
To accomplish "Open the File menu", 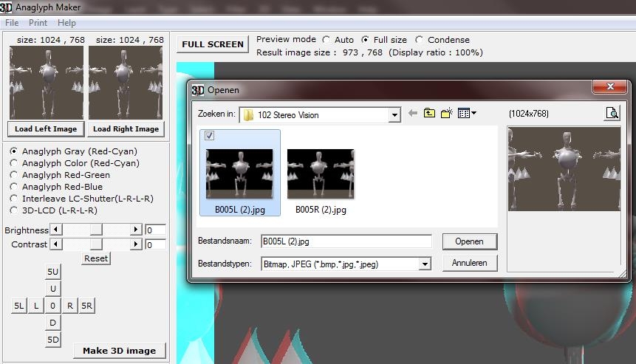I will pyautogui.click(x=12, y=23).
